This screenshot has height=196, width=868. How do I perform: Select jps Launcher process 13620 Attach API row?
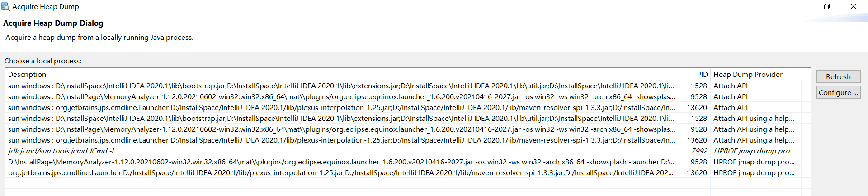tap(316, 108)
